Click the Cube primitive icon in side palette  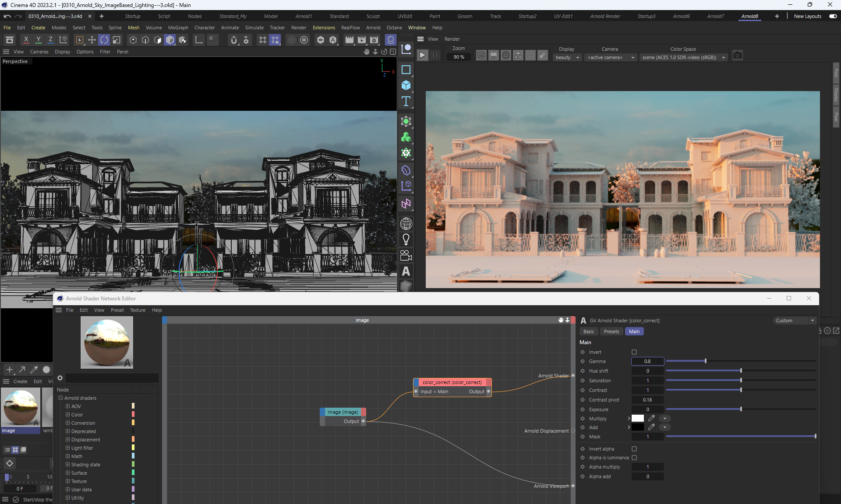pos(406,85)
